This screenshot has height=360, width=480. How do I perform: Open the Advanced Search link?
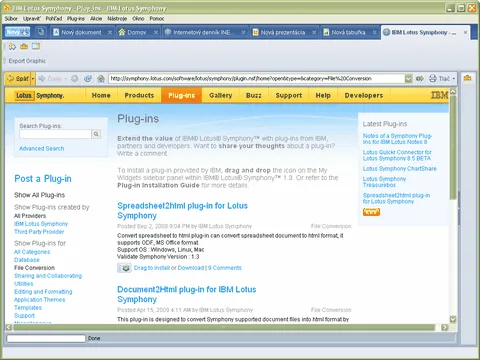[x=42, y=149]
